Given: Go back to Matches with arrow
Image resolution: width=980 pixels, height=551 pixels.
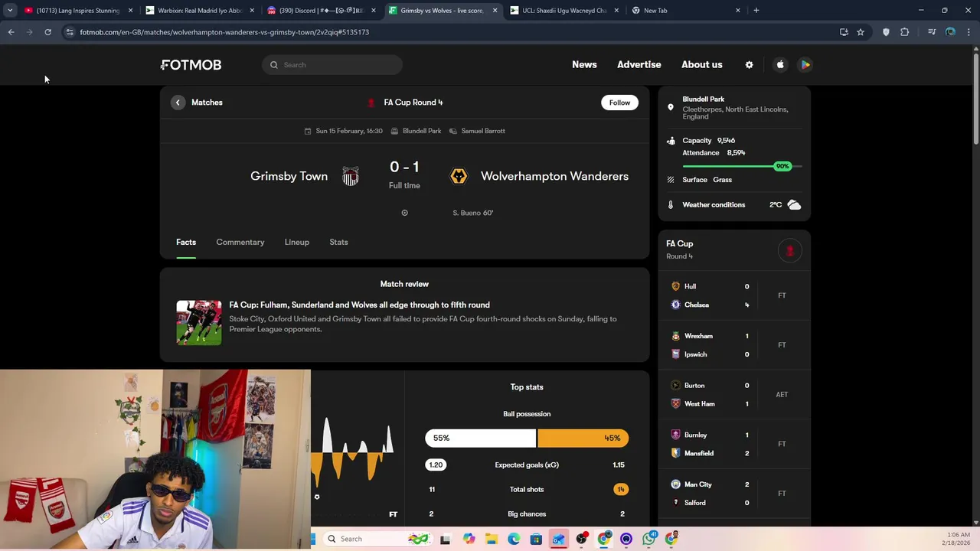Looking at the screenshot, I should [178, 103].
